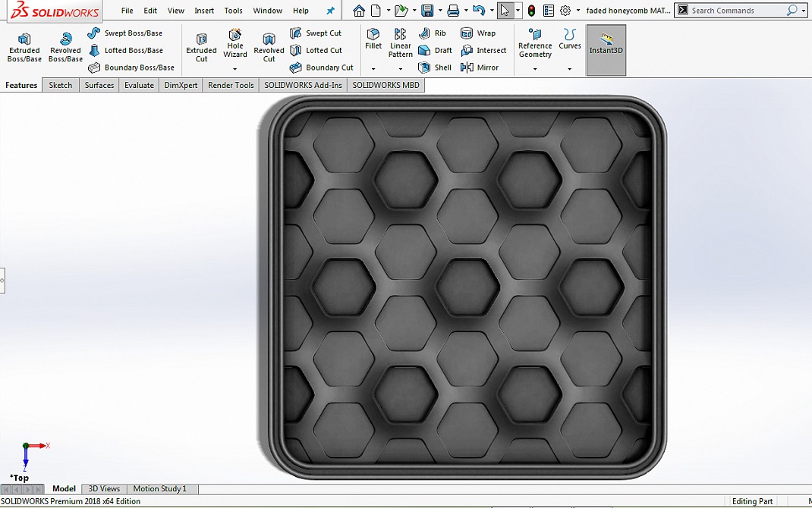Click the Intersect tool
This screenshot has height=508, width=812.
tap(483, 50)
